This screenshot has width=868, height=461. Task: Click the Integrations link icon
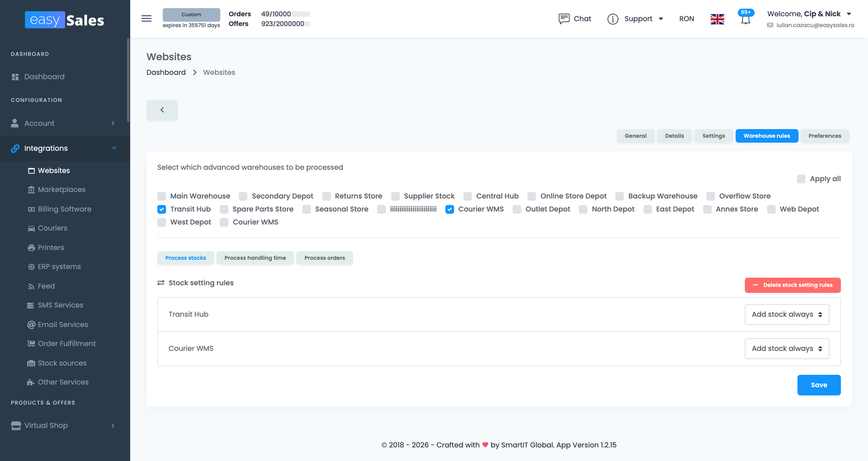(x=15, y=148)
